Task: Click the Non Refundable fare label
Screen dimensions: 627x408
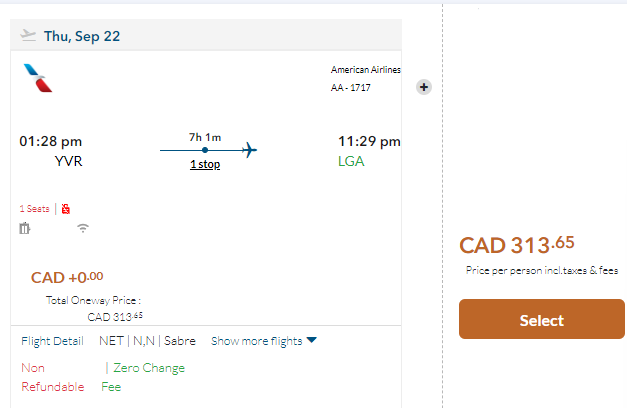Action: pos(52,377)
